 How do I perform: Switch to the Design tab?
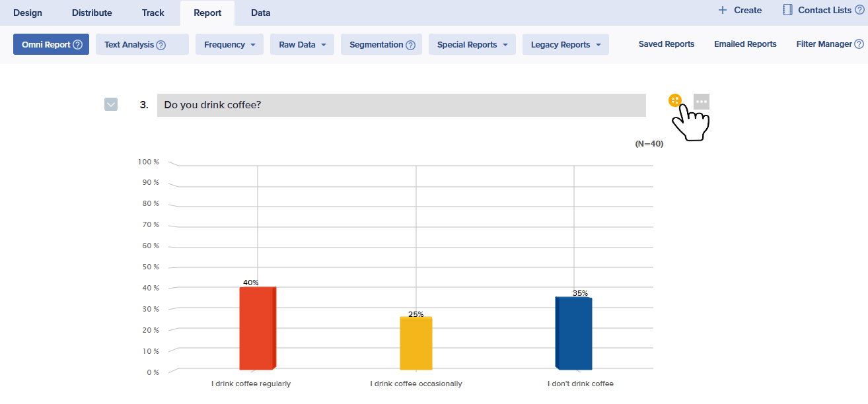pos(28,13)
